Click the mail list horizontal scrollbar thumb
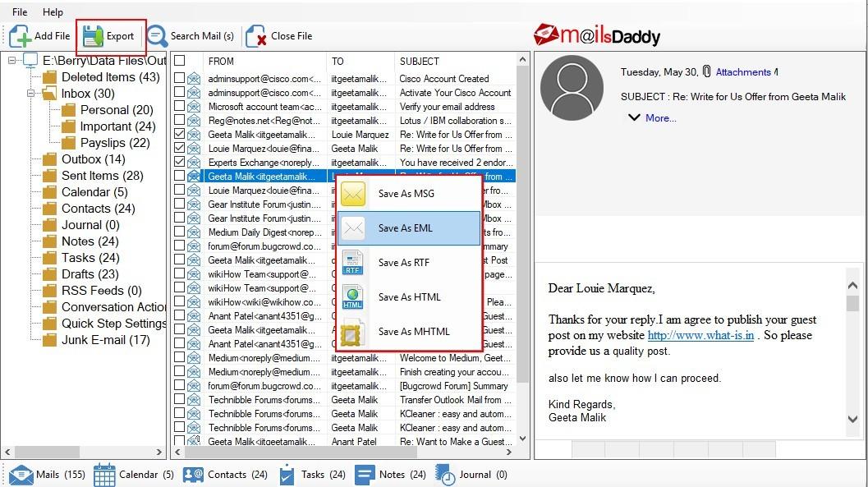The width and height of the screenshot is (868, 487). click(x=301, y=453)
